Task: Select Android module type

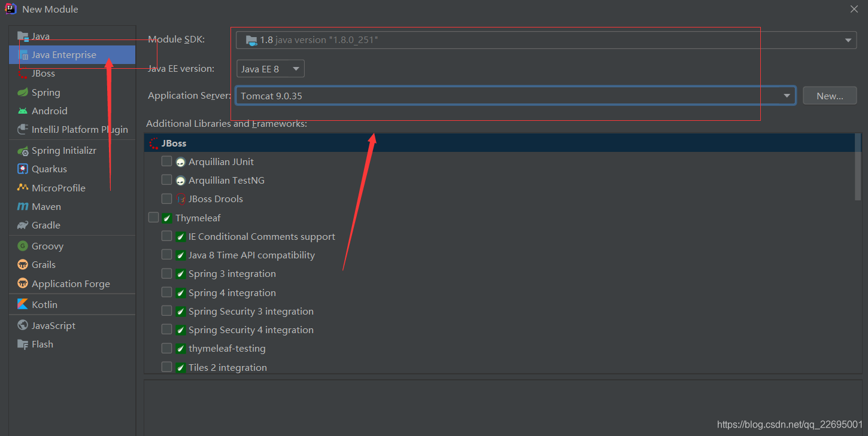Action: pyautogui.click(x=72, y=111)
